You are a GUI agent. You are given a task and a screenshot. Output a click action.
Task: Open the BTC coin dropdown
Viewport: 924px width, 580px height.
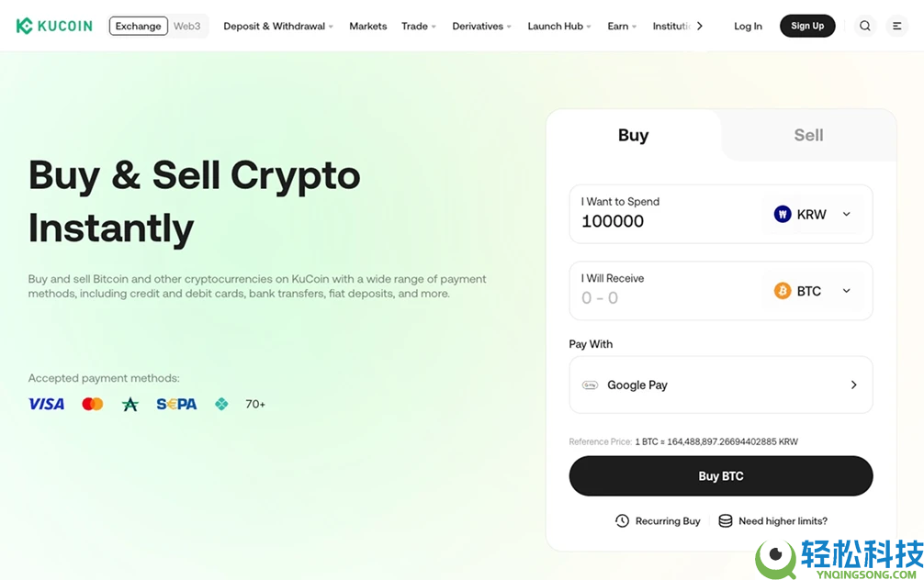(x=814, y=291)
